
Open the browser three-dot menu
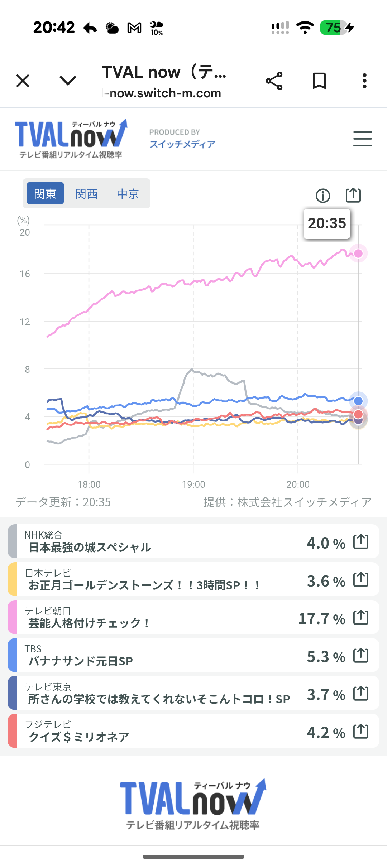click(x=364, y=81)
